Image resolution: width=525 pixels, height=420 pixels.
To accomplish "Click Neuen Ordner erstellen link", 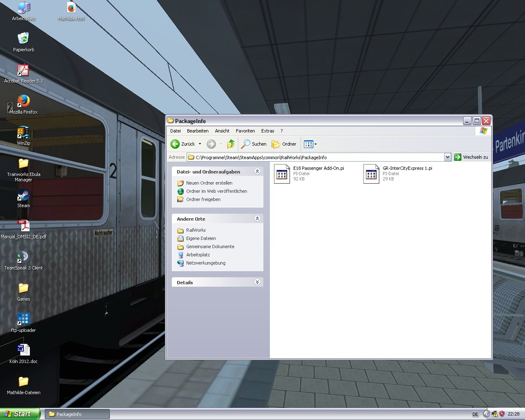I will coord(209,183).
